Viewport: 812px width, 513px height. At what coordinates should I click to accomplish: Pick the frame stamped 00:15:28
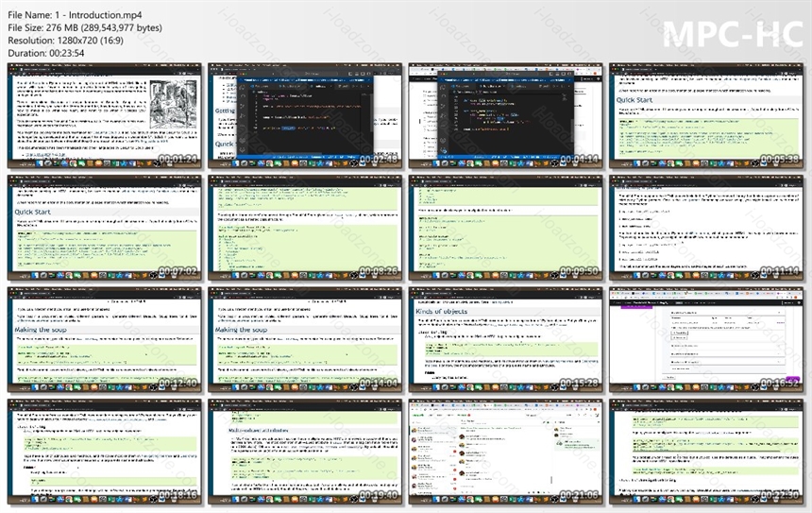tap(506, 339)
